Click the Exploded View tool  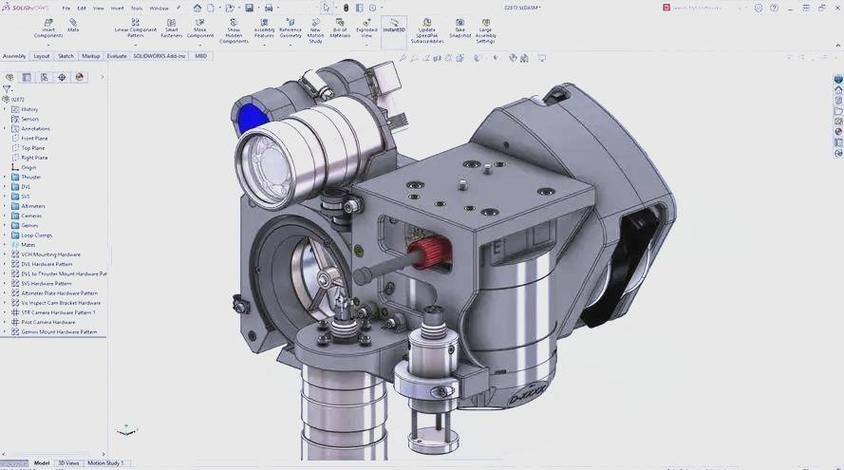click(x=367, y=29)
